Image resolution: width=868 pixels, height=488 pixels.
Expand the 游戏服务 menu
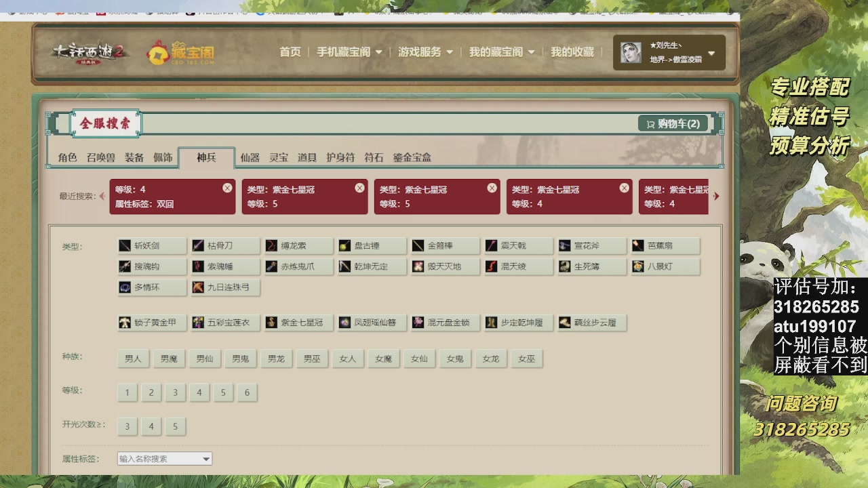[x=425, y=52]
